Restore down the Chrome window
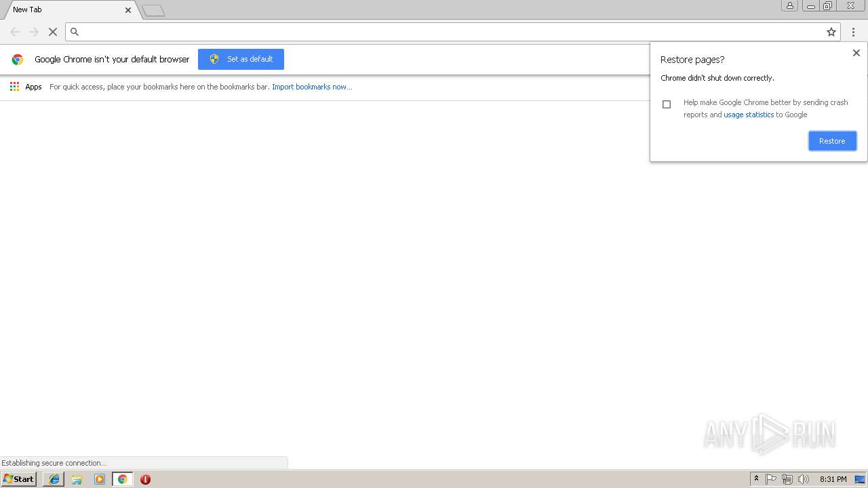 [x=828, y=5]
